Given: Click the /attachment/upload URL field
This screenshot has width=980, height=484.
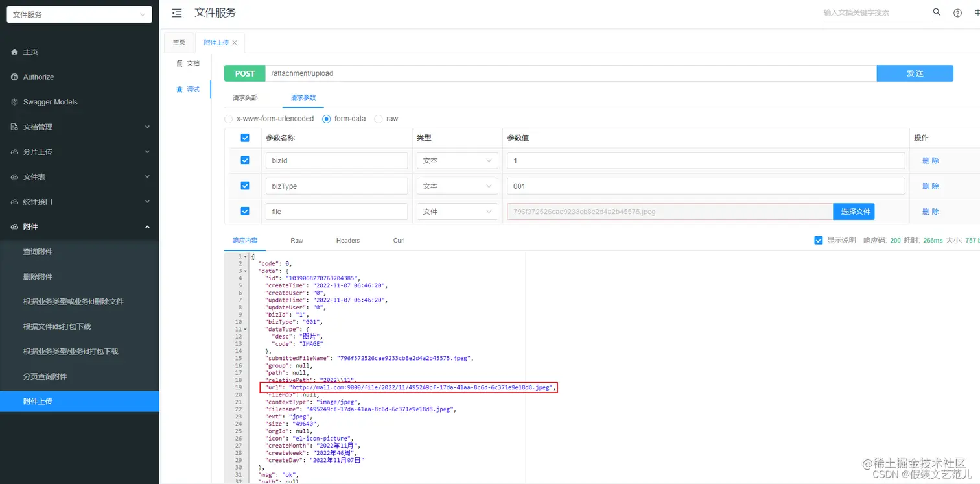Looking at the screenshot, I should pos(571,73).
